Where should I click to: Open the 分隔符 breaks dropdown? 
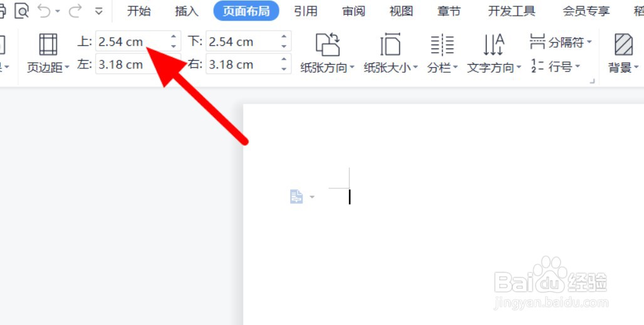coord(561,41)
